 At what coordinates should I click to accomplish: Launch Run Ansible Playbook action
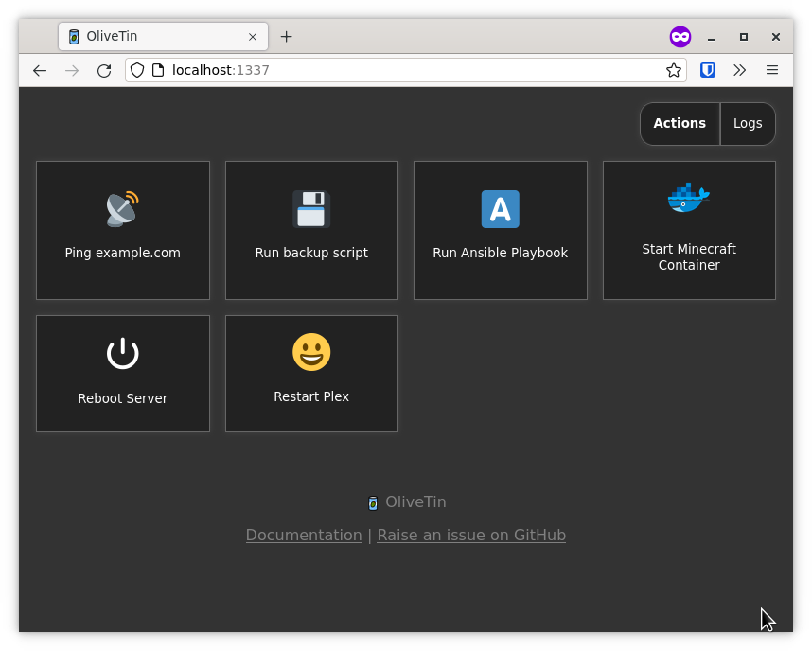point(501,231)
